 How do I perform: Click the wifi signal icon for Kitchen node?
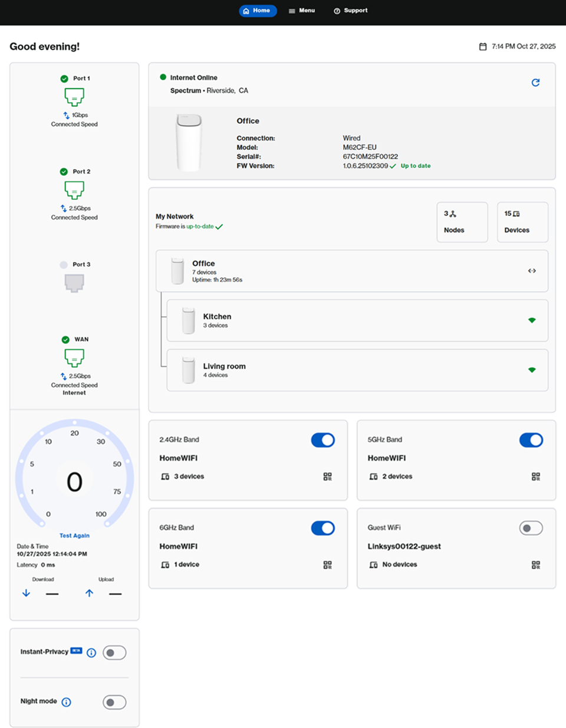click(532, 320)
